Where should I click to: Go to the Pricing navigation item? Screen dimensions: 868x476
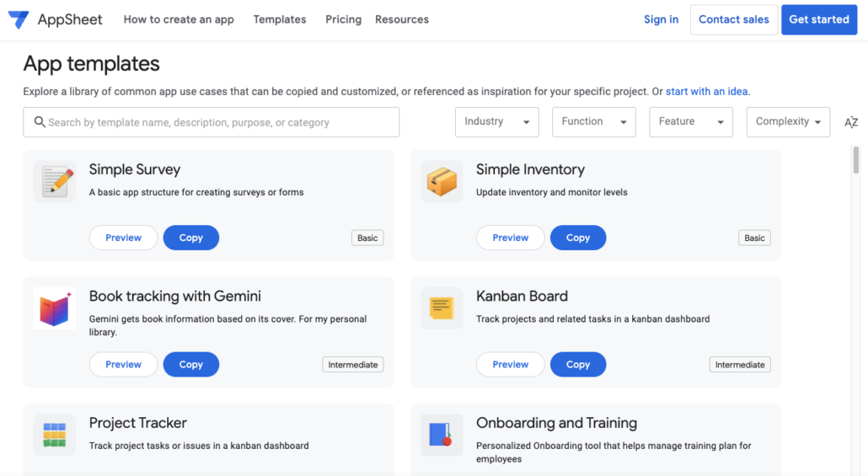coord(343,19)
